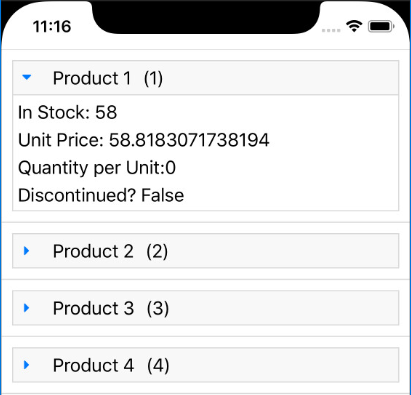Select the Product 1 header title

coord(92,78)
